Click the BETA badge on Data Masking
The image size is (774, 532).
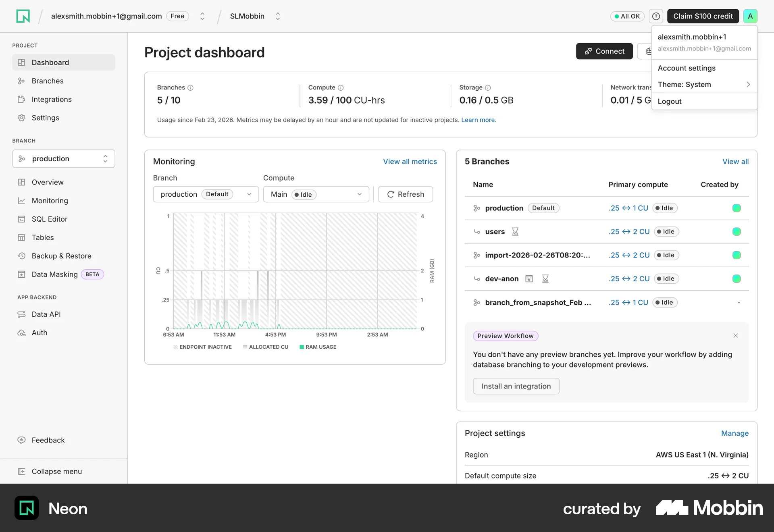[x=92, y=274]
